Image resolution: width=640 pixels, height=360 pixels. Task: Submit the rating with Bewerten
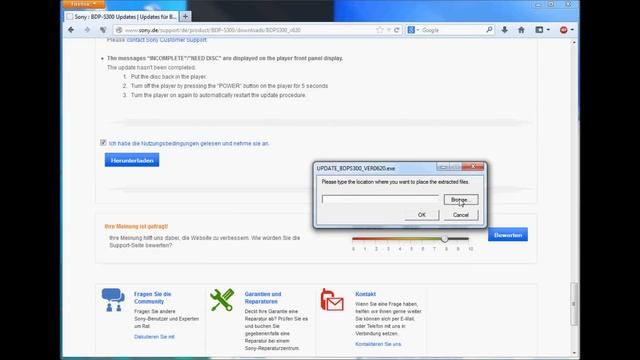(x=508, y=235)
